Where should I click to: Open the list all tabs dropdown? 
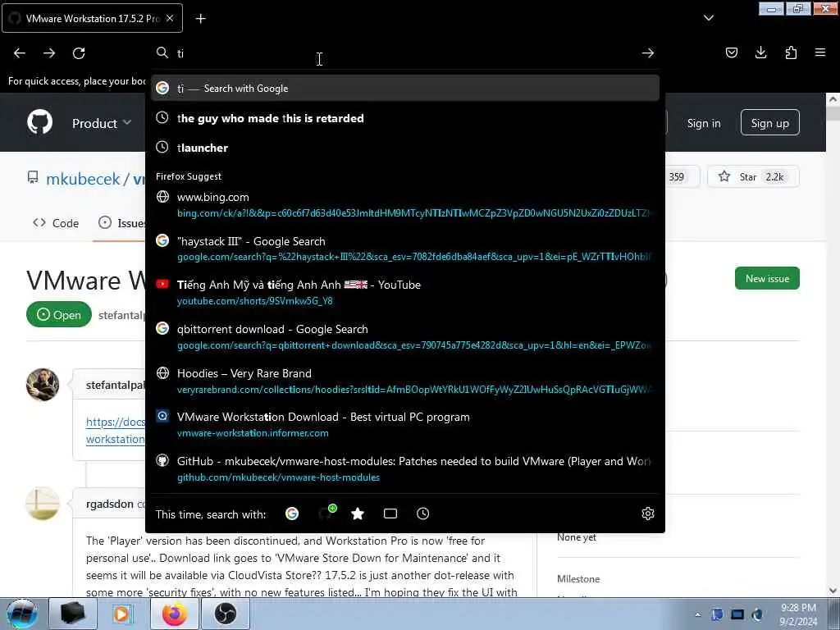(x=708, y=18)
